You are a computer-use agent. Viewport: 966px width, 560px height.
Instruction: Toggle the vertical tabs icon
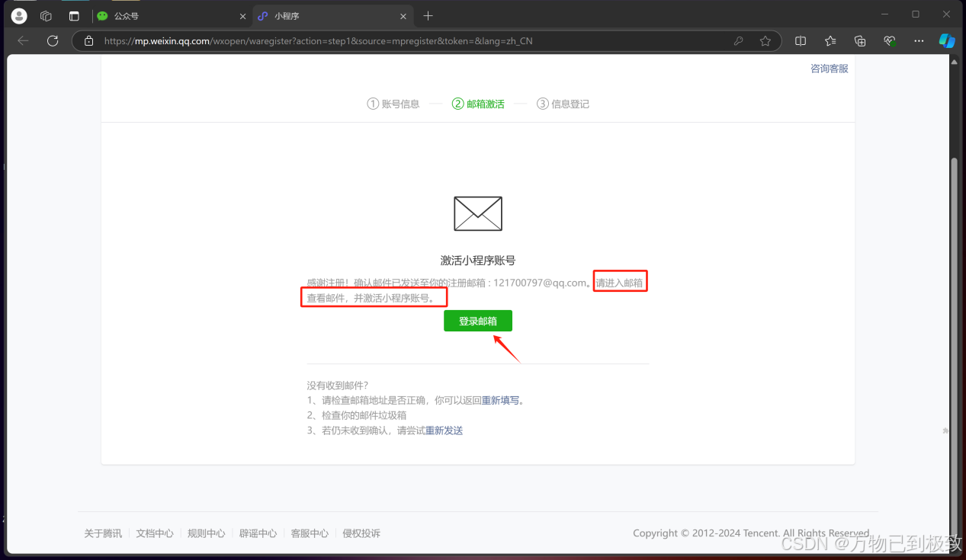tap(74, 16)
